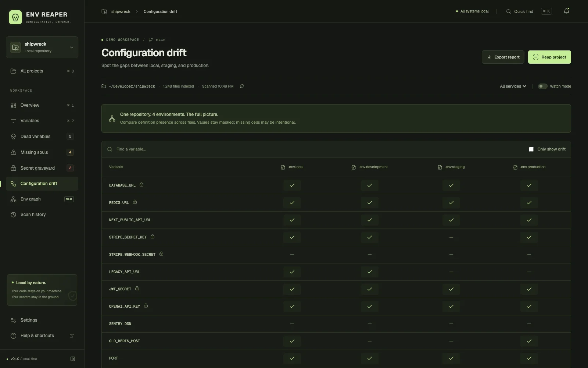Click the folder icon before ~/Developer/shipwreck
588x368 pixels.
104,86
